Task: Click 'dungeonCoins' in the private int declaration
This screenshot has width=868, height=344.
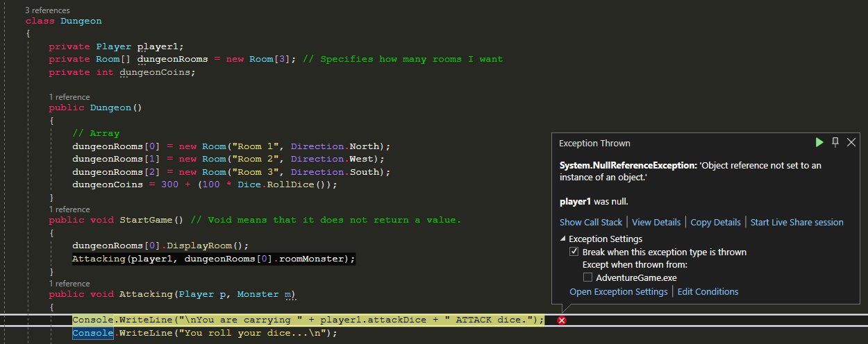Action: point(154,72)
